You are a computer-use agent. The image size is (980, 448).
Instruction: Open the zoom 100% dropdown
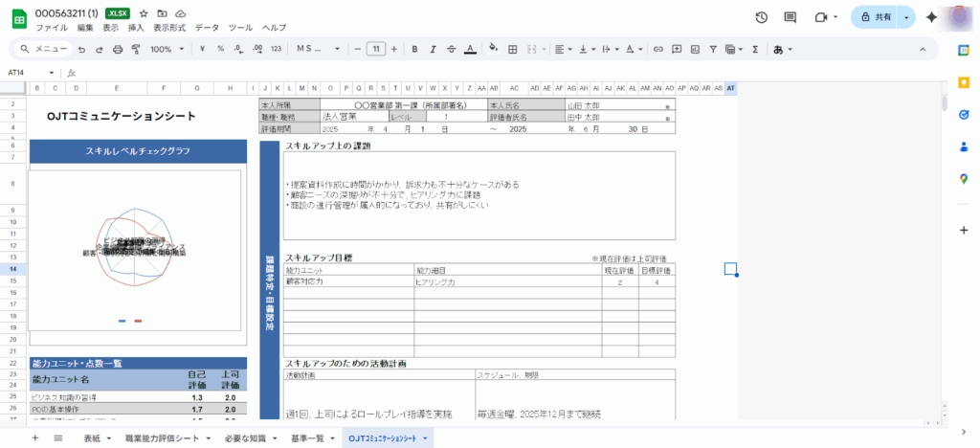coord(167,49)
